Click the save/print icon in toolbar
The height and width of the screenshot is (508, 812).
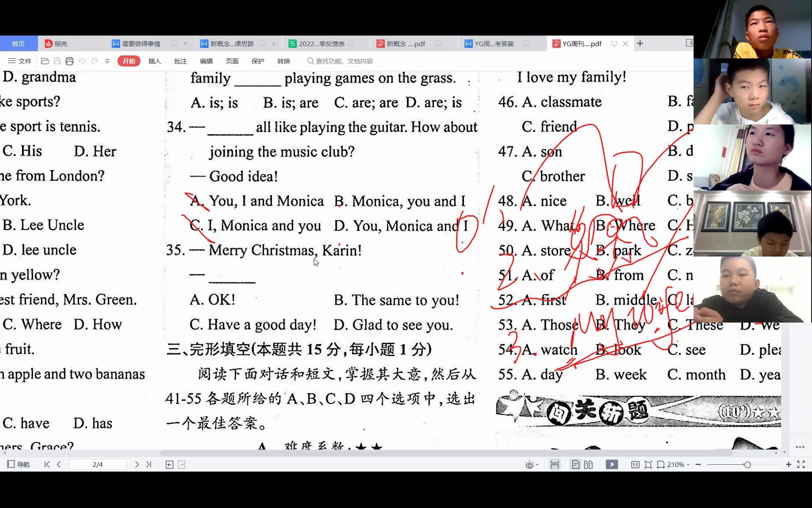coord(69,61)
